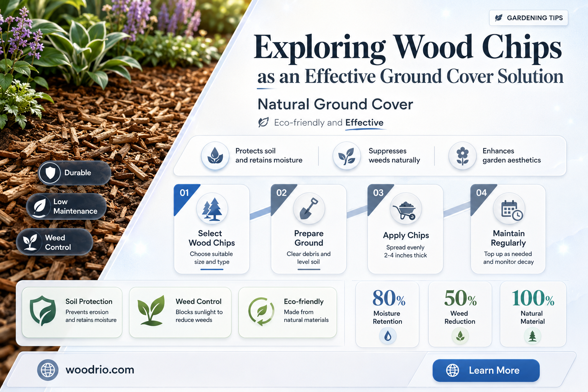Click the water drop soil protection icon
This screenshot has height=392, width=588.
pos(215,156)
